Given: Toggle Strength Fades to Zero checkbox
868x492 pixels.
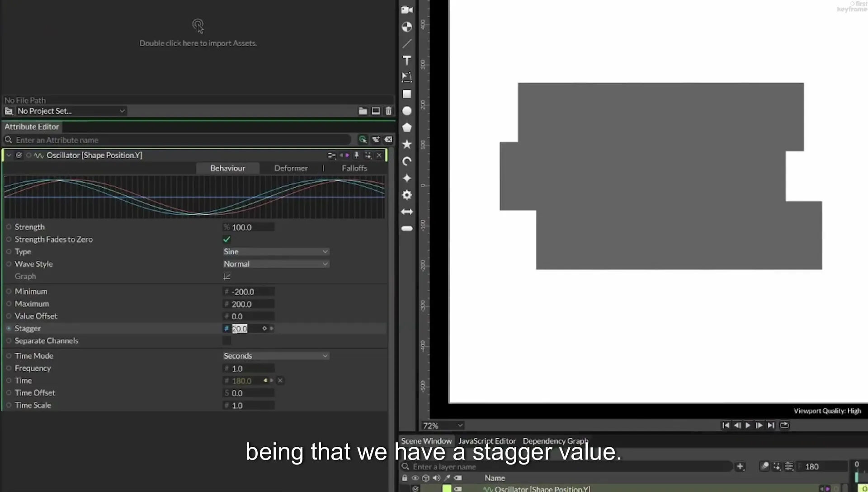Looking at the screenshot, I should 226,239.
